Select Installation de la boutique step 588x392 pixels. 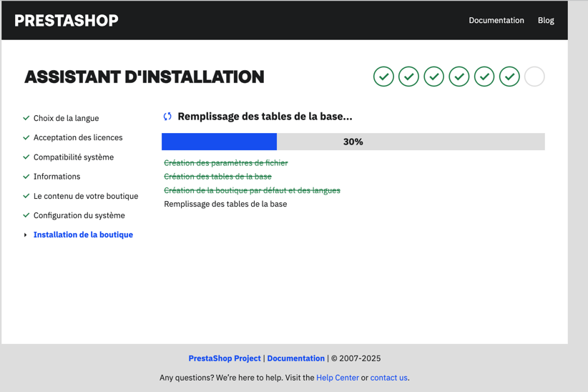83,235
